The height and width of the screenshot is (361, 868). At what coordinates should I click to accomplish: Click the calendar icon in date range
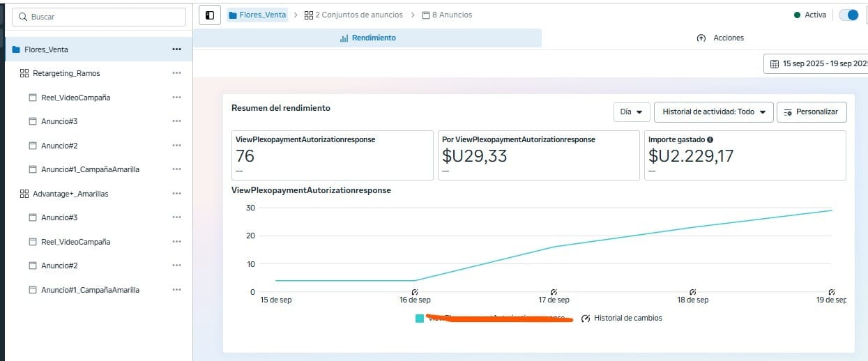click(774, 63)
